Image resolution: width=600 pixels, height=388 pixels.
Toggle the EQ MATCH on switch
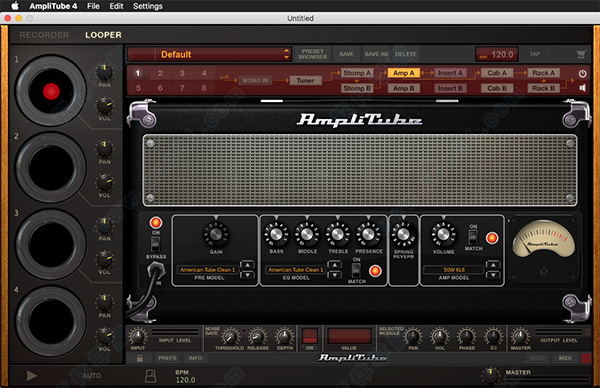point(356,270)
